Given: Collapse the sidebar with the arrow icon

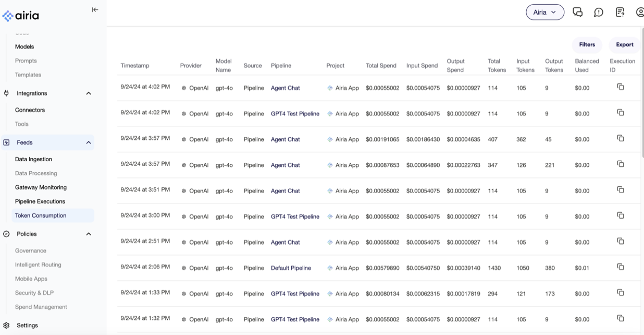Looking at the screenshot, I should tap(95, 9).
